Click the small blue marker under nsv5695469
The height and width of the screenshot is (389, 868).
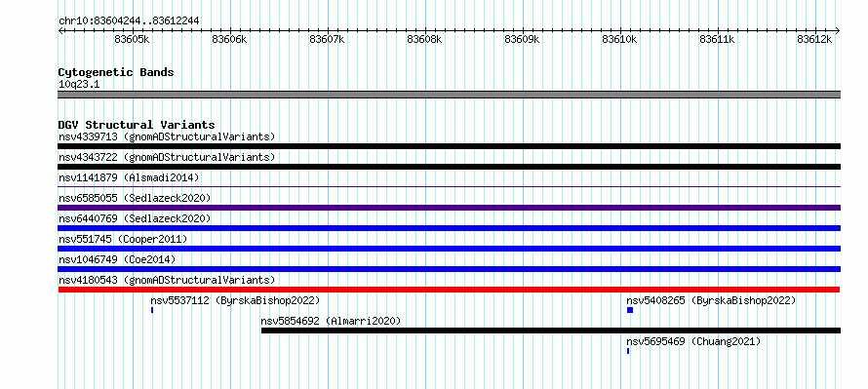[x=628, y=351]
